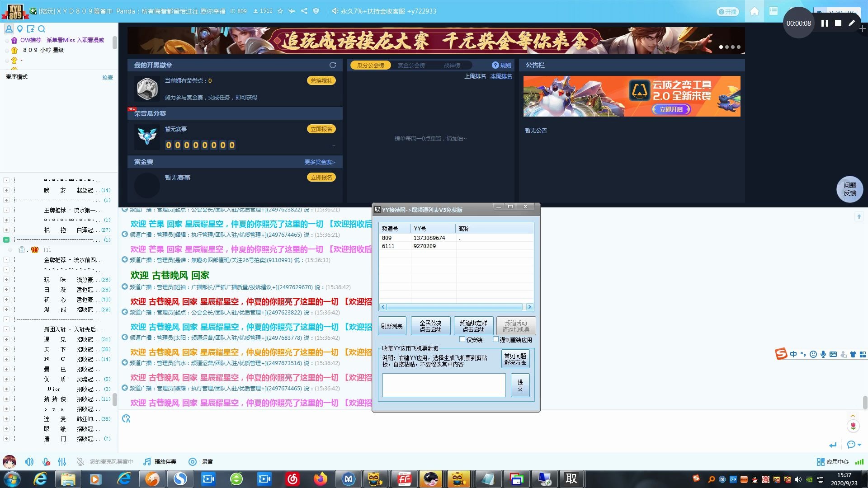Open the Windows Start menu
Screen dimensions: 868x488
(x=12, y=479)
